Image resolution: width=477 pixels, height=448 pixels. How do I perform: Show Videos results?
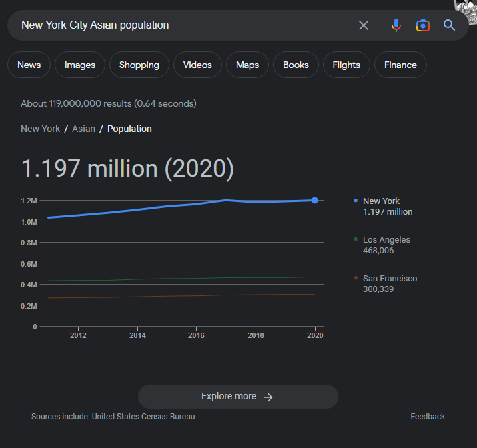point(197,65)
